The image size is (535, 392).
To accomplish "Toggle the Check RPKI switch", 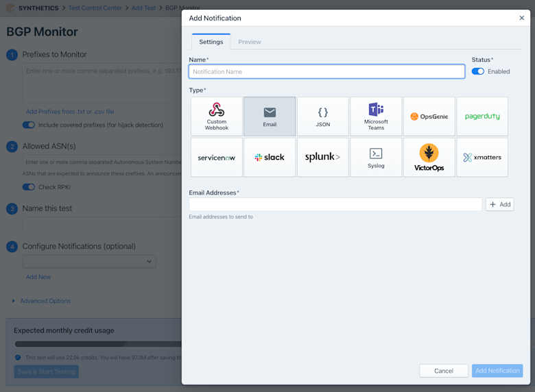I will pyautogui.click(x=29, y=187).
